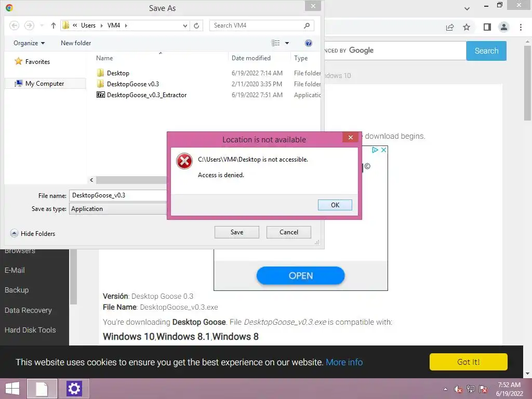Select My Computer in navigation pane
The width and height of the screenshot is (532, 399).
45,84
